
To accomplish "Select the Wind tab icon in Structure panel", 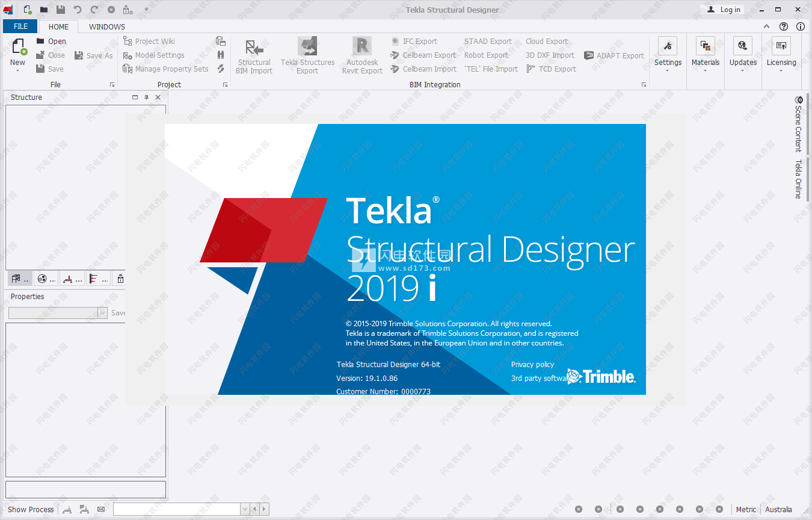I will pyautogui.click(x=98, y=279).
